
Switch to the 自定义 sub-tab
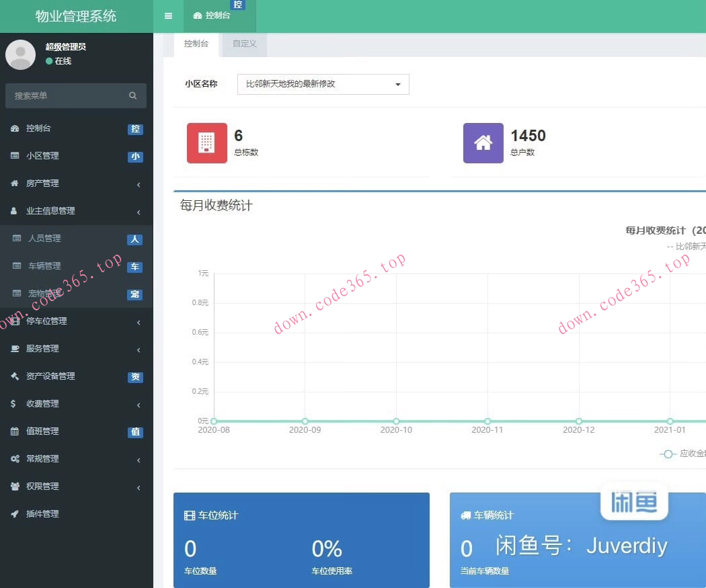(x=245, y=44)
